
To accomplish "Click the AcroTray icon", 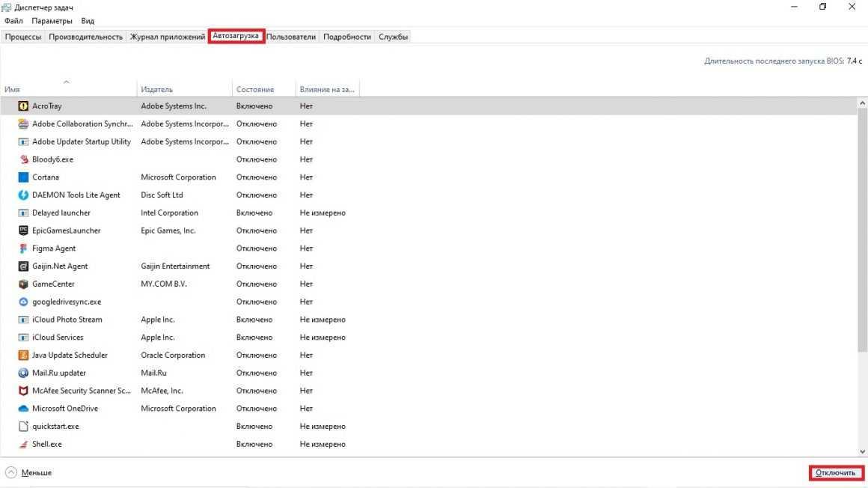I will pos(23,106).
